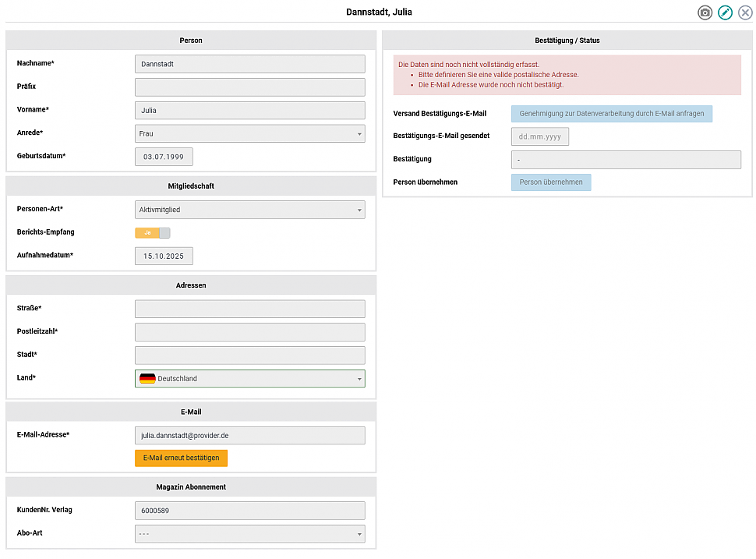The height and width of the screenshot is (559, 756).
Task: Open the Land country dropdown
Action: click(249, 379)
